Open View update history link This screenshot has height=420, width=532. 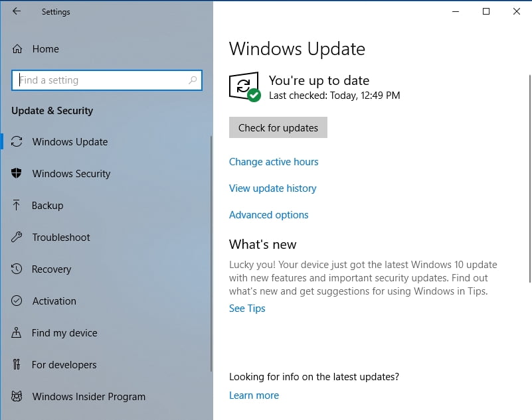click(273, 188)
